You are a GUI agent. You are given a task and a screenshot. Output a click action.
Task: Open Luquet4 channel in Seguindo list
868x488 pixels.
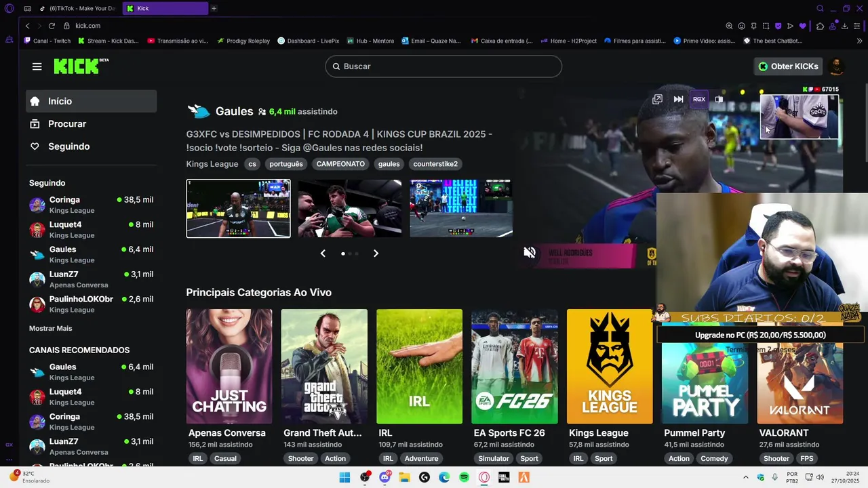tap(92, 230)
